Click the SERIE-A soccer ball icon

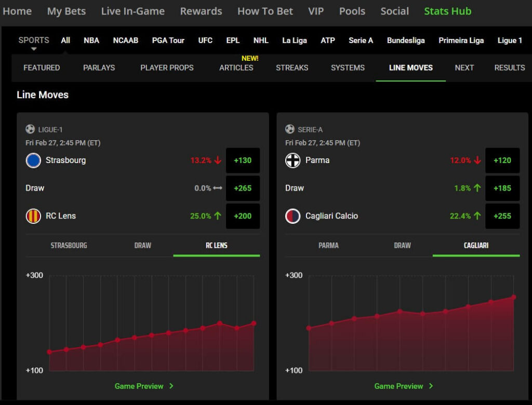click(289, 129)
